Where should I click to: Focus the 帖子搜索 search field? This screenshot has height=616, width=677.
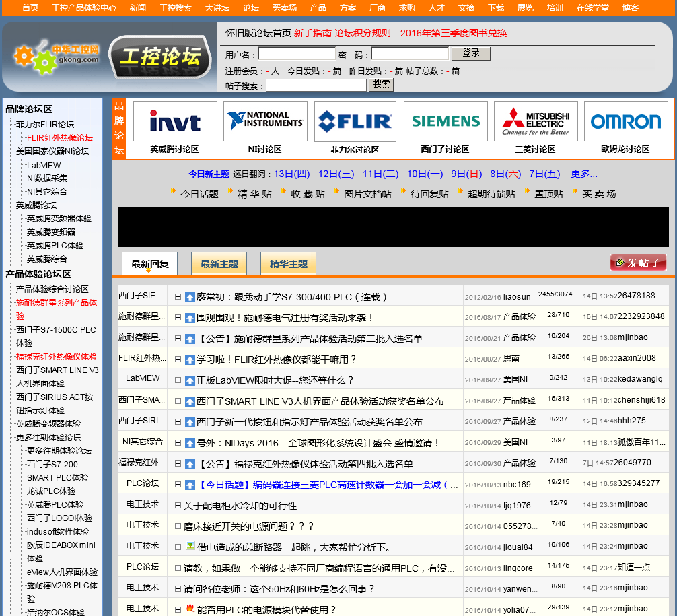pyautogui.click(x=316, y=85)
